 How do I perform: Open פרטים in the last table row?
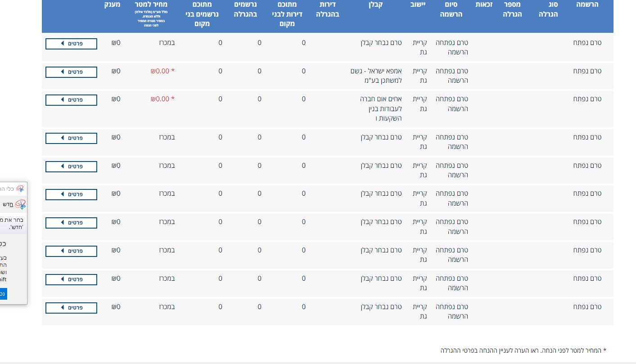point(71,308)
